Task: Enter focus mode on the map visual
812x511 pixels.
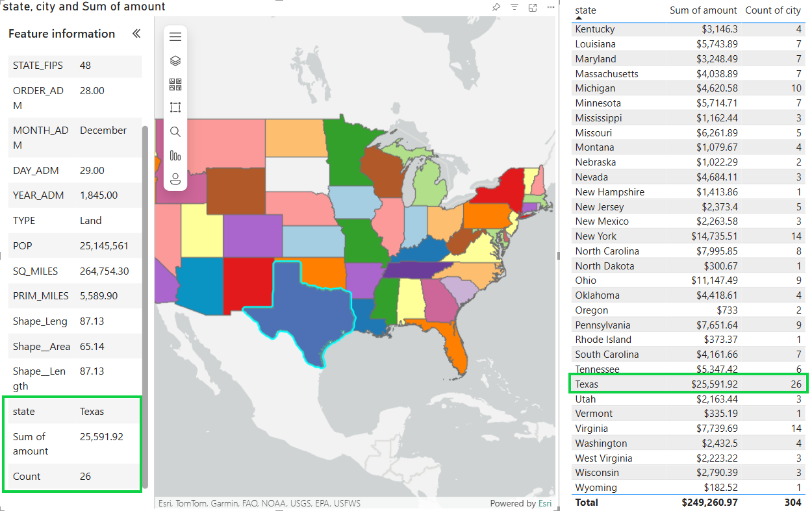Action: click(x=533, y=7)
